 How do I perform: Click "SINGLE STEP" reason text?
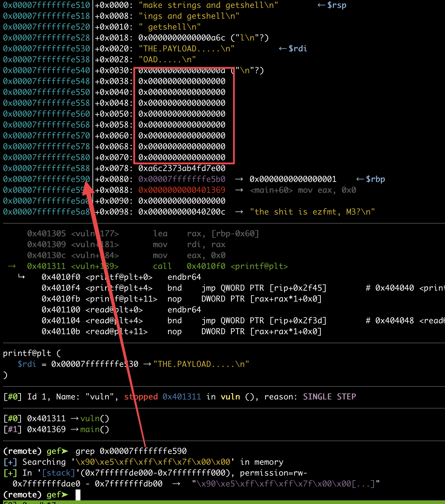point(330,397)
